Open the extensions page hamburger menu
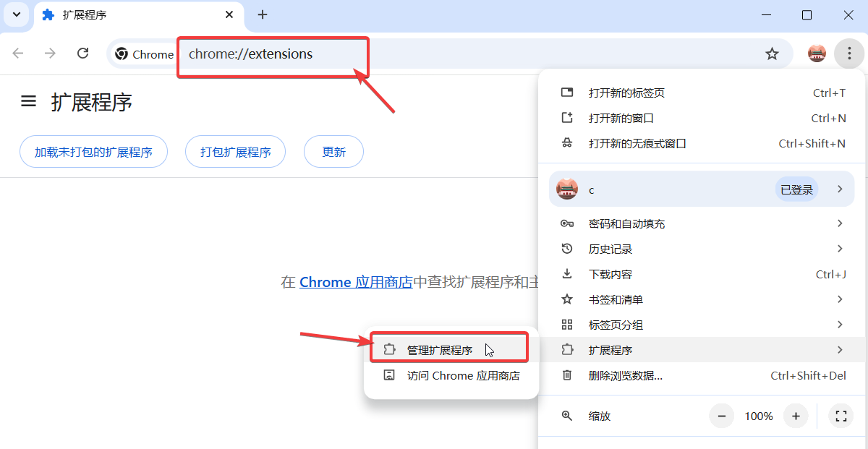 [27, 101]
